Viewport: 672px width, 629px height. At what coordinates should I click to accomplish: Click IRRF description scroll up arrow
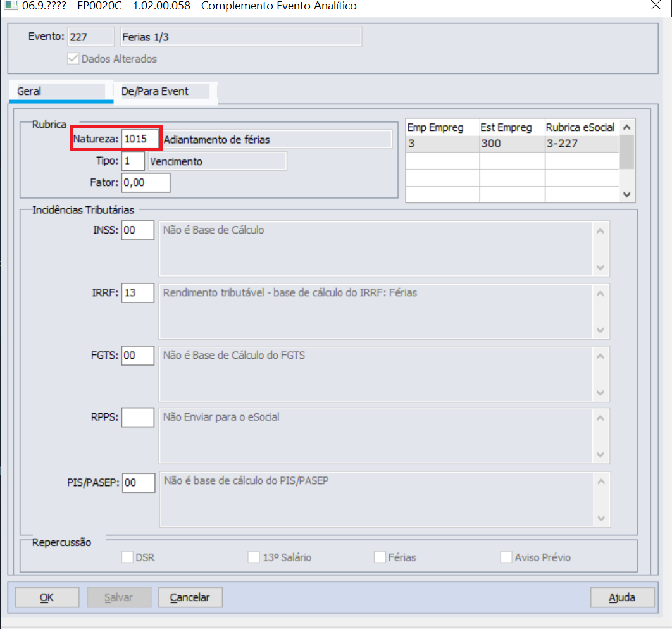tap(600, 294)
